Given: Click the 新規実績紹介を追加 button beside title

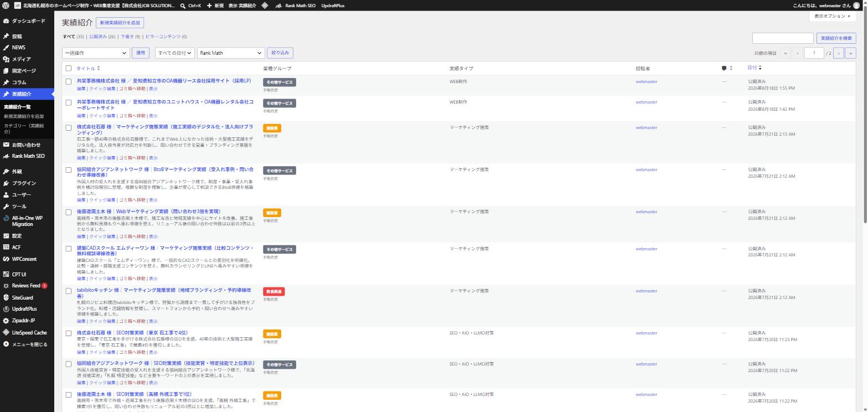Looking at the screenshot, I should pos(120,23).
